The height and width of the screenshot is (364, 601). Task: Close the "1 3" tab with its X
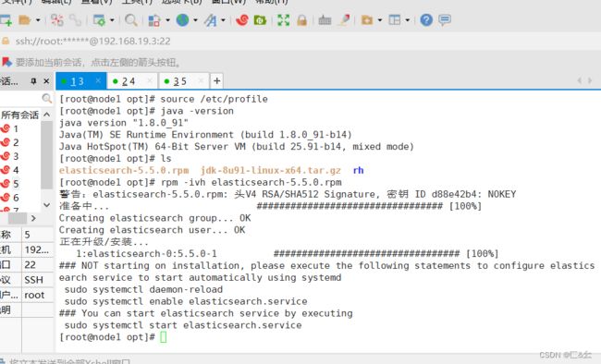coord(98,80)
